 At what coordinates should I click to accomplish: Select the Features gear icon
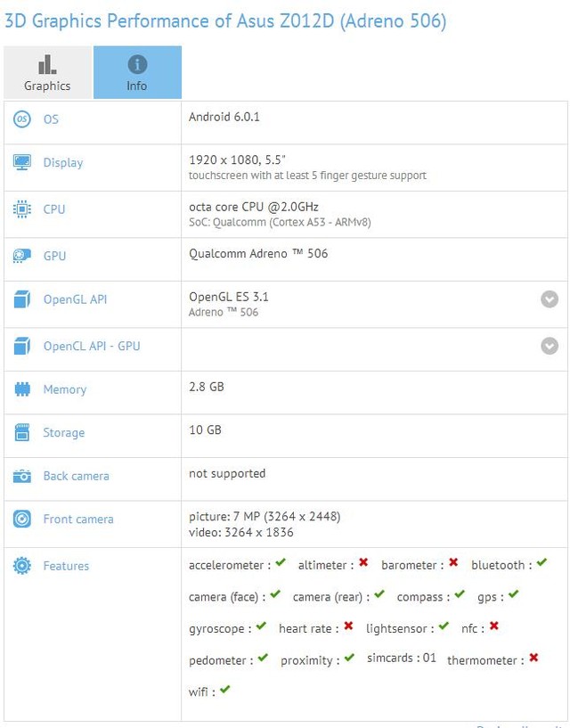22,565
